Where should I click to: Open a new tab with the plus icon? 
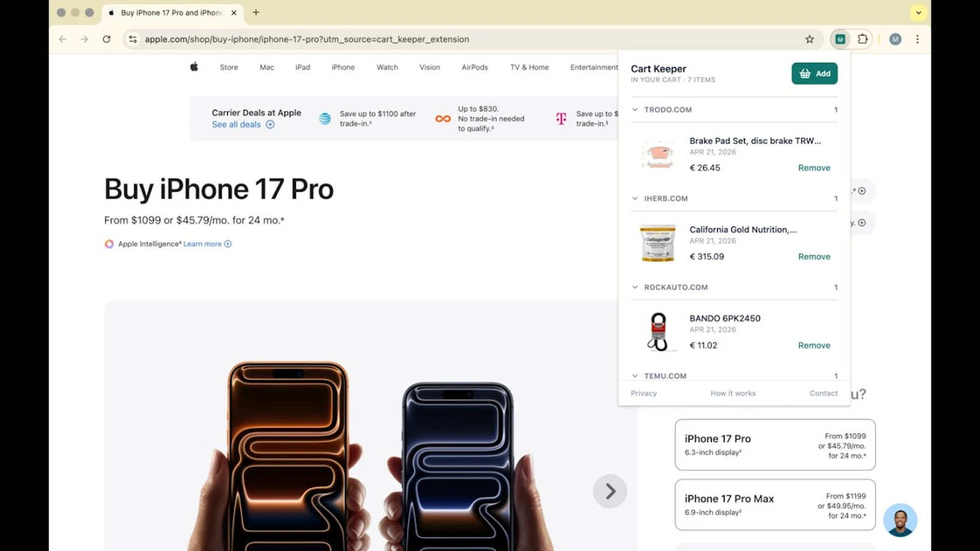pos(256,12)
